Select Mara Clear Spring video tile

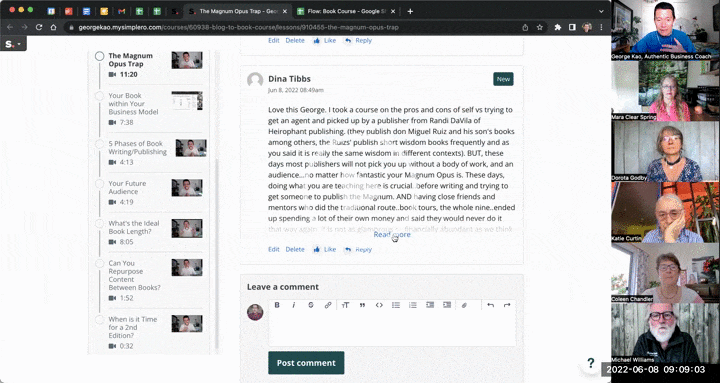[665, 91]
